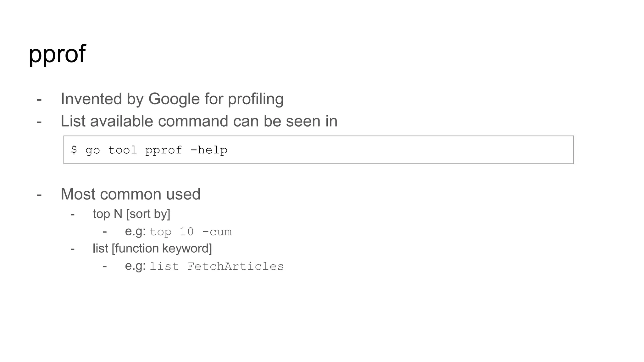Click the "list" word in monospace example
The width and height of the screenshot is (644, 362).
[x=164, y=266]
